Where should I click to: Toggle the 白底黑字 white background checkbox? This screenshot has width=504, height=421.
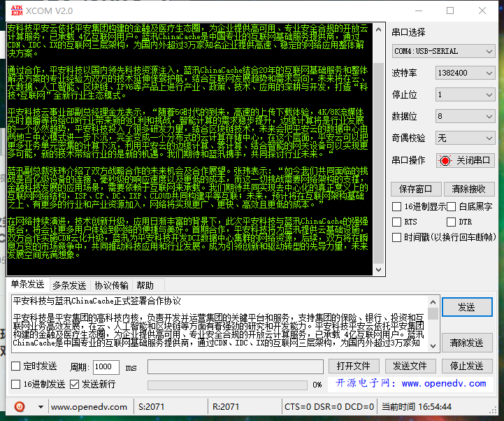click(x=452, y=207)
